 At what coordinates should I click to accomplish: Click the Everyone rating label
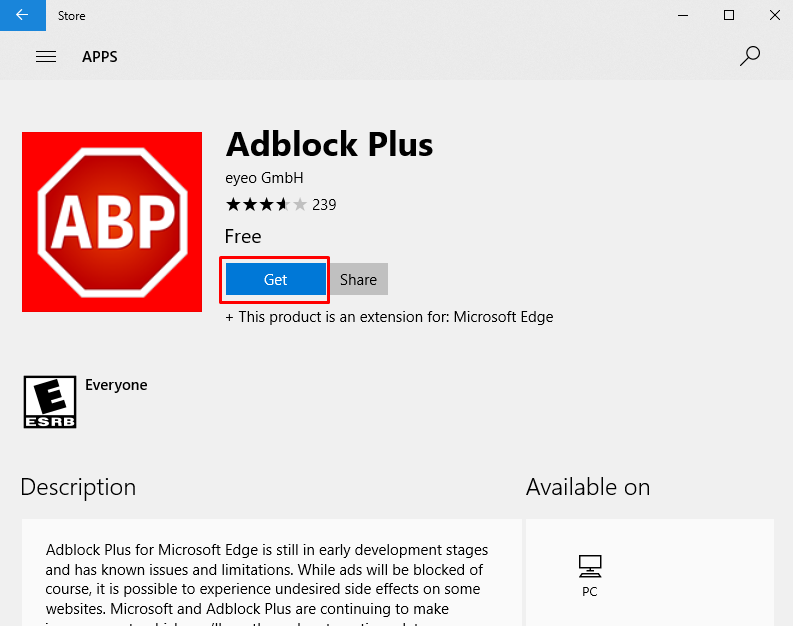coord(116,385)
